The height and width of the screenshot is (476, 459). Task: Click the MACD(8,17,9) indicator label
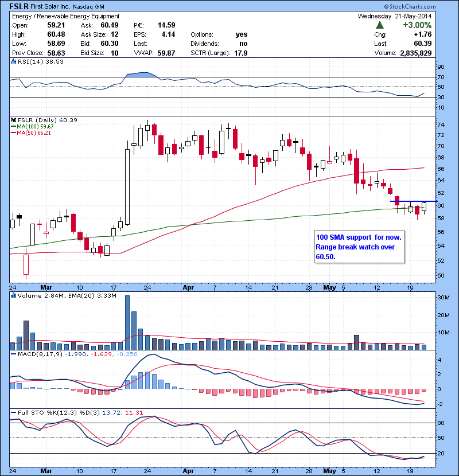(40, 354)
